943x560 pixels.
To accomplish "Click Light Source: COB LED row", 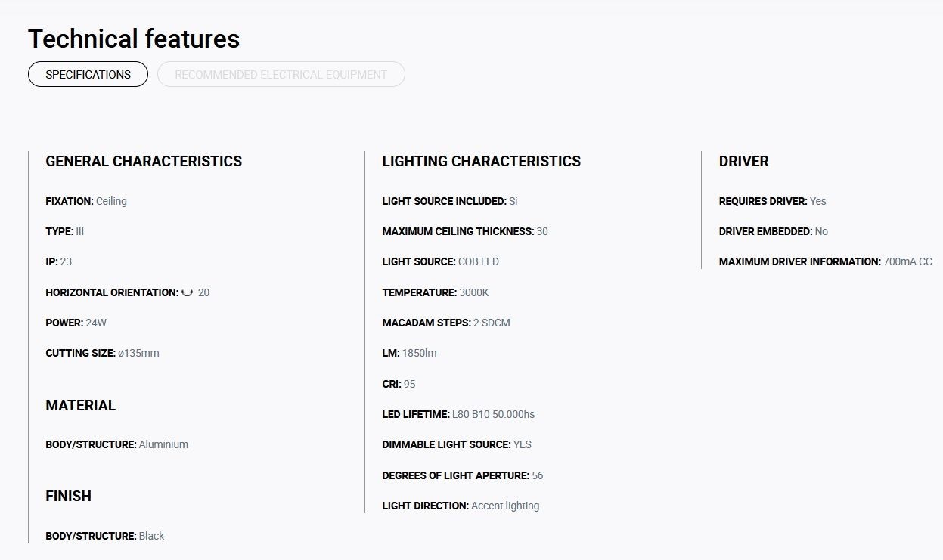I will (441, 261).
